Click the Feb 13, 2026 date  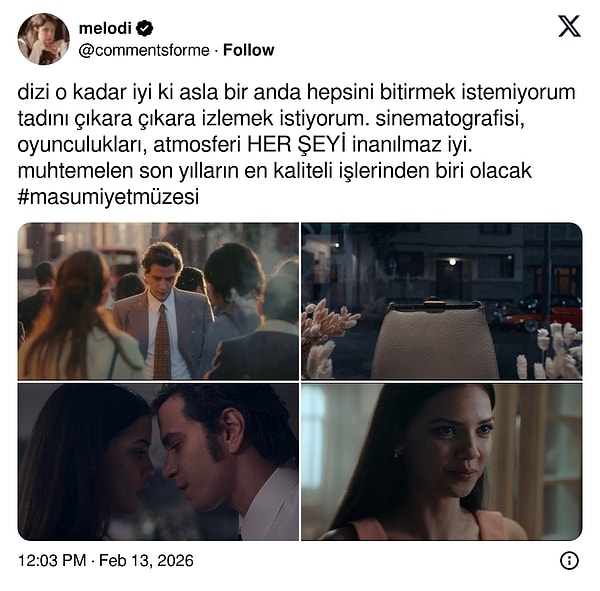(x=146, y=561)
